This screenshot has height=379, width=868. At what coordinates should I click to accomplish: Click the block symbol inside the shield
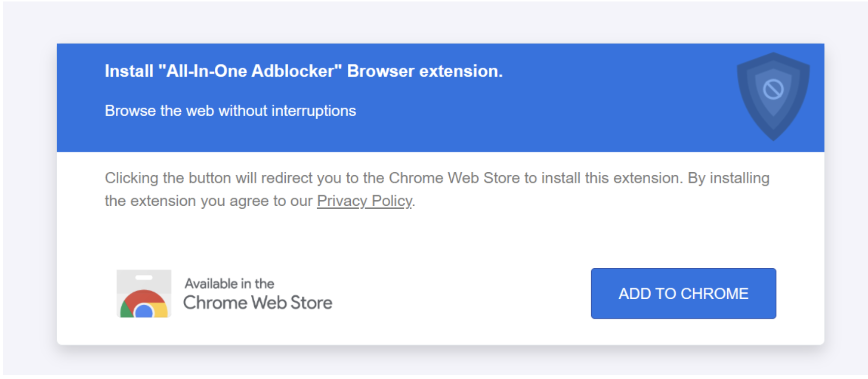[773, 90]
